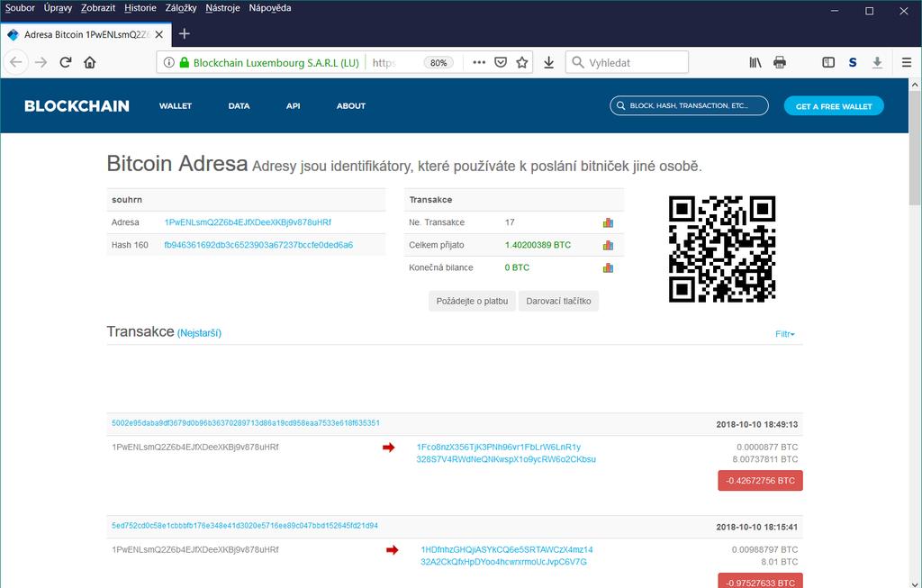Image resolution: width=922 pixels, height=588 pixels.
Task: Click magnifier icon in Blockchain search box
Action: 621,106
